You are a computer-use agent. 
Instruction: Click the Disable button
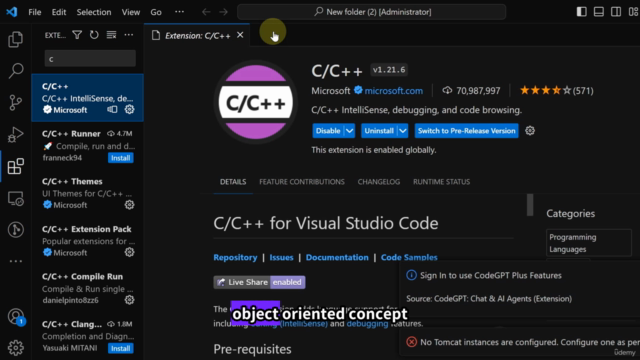click(x=328, y=131)
